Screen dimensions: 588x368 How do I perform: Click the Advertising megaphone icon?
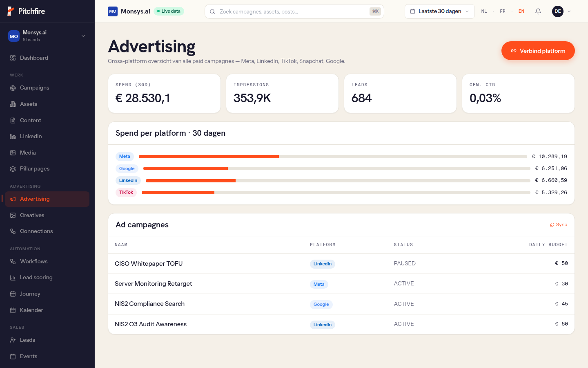tap(13, 199)
